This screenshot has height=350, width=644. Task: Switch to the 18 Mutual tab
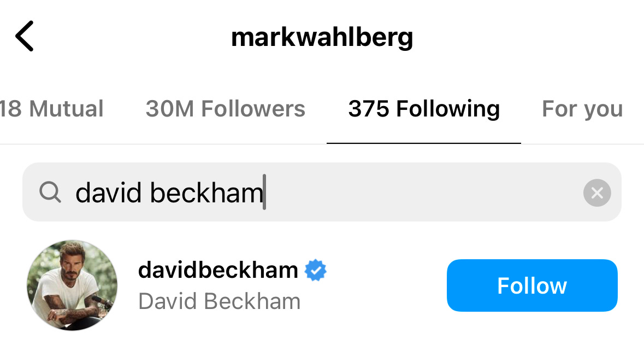point(51,109)
